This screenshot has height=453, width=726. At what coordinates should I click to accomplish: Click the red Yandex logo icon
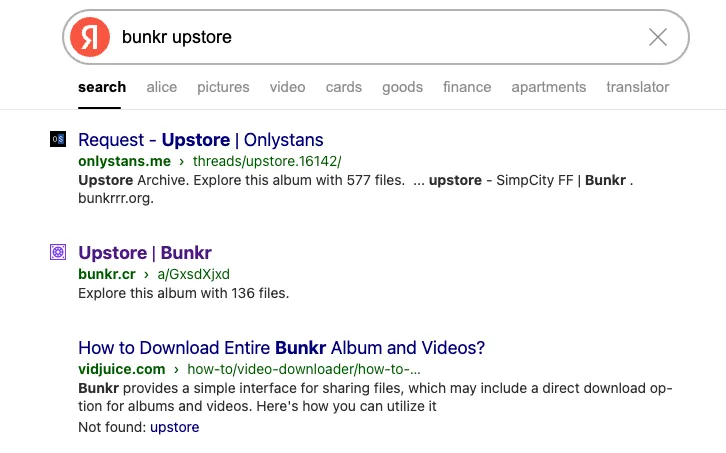tap(90, 37)
